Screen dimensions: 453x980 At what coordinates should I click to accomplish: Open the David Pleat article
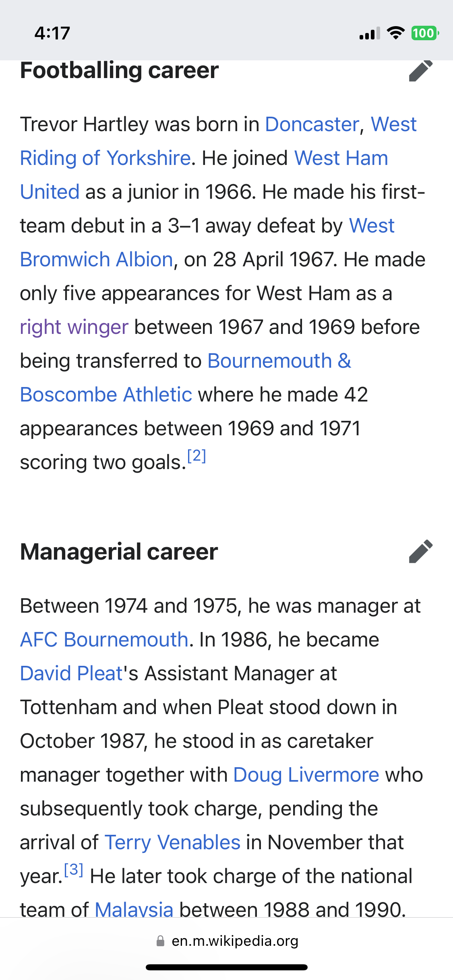(71, 673)
